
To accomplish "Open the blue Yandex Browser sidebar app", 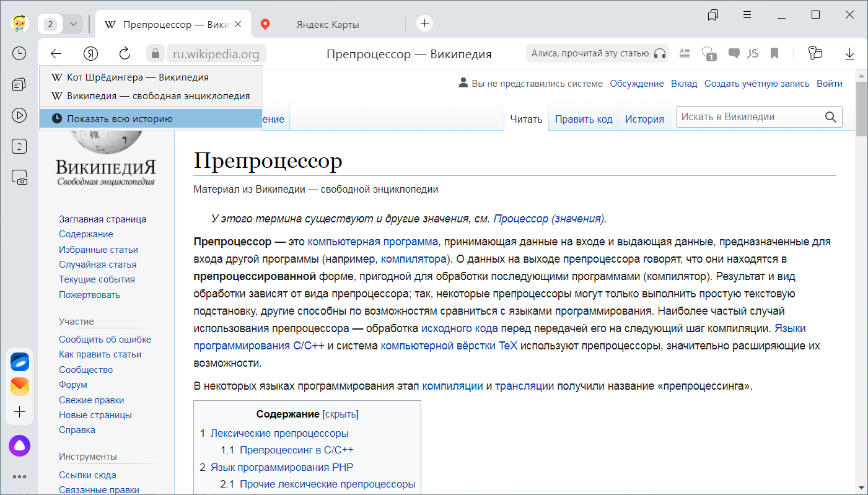I will click(x=19, y=362).
